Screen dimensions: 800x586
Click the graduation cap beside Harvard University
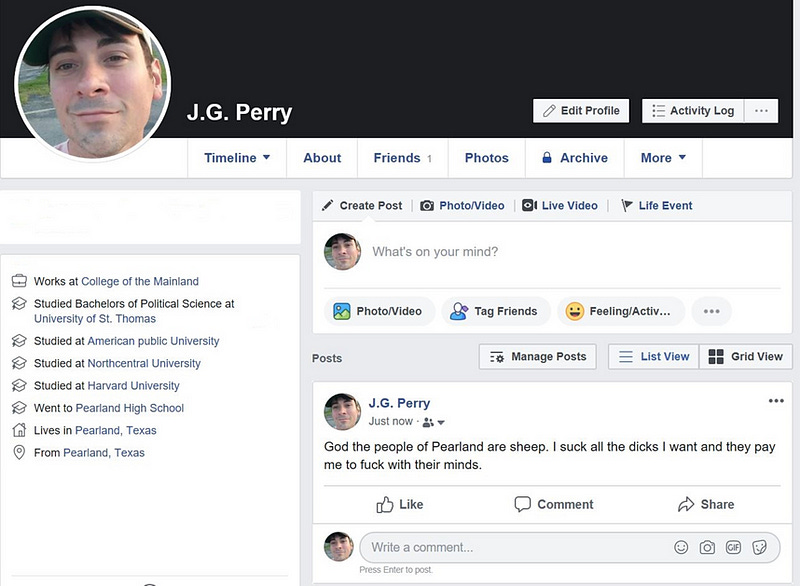tap(19, 386)
